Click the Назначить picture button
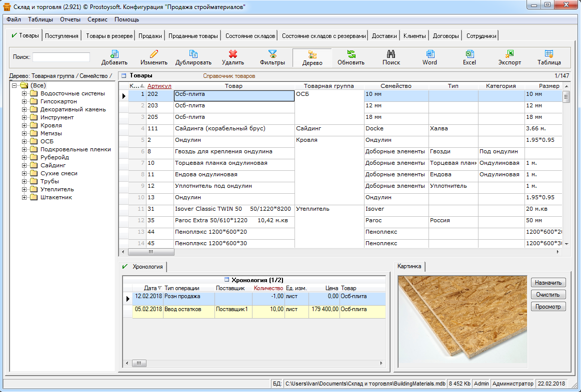Viewport: 581px width, 392px height. pyautogui.click(x=548, y=283)
